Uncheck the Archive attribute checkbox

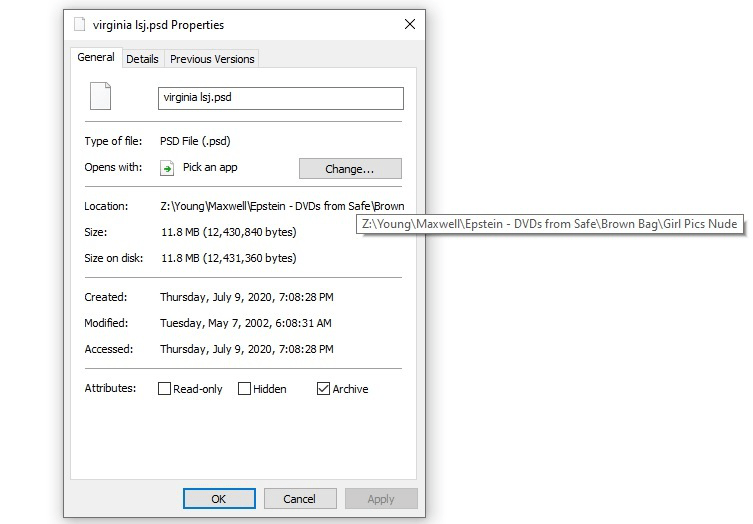(x=323, y=389)
